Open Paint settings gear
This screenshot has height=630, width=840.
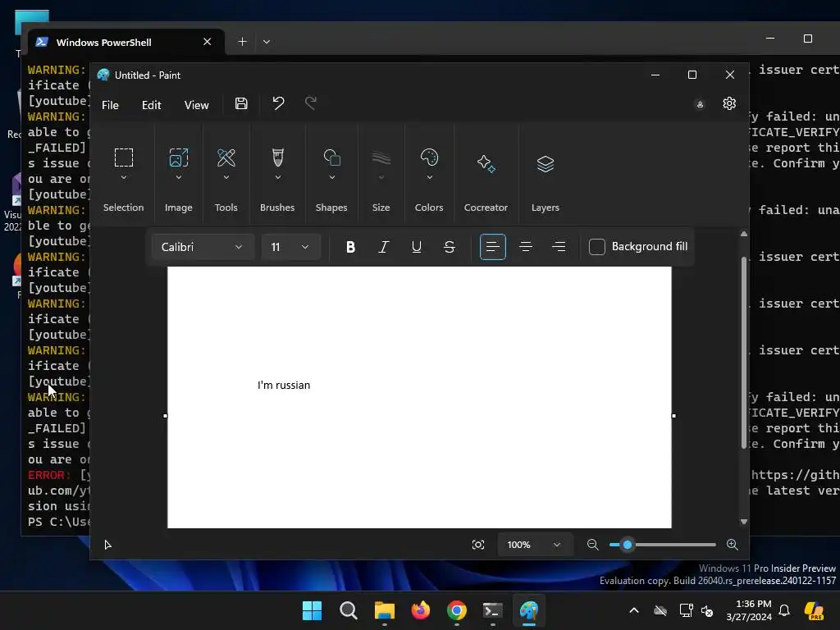click(729, 103)
